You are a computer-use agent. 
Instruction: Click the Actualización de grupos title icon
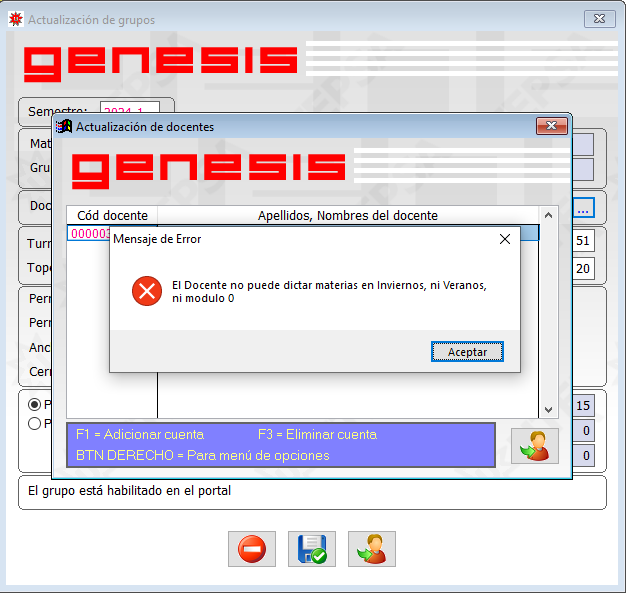point(16,19)
